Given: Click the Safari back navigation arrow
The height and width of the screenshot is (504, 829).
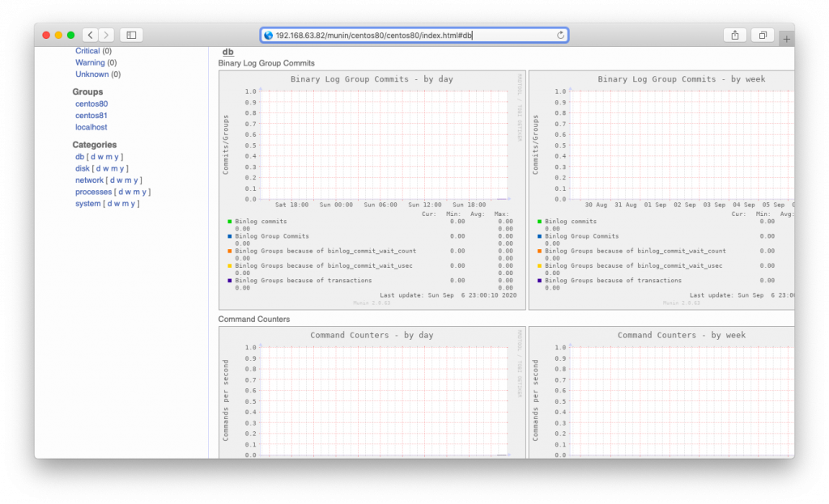Looking at the screenshot, I should tap(89, 35).
